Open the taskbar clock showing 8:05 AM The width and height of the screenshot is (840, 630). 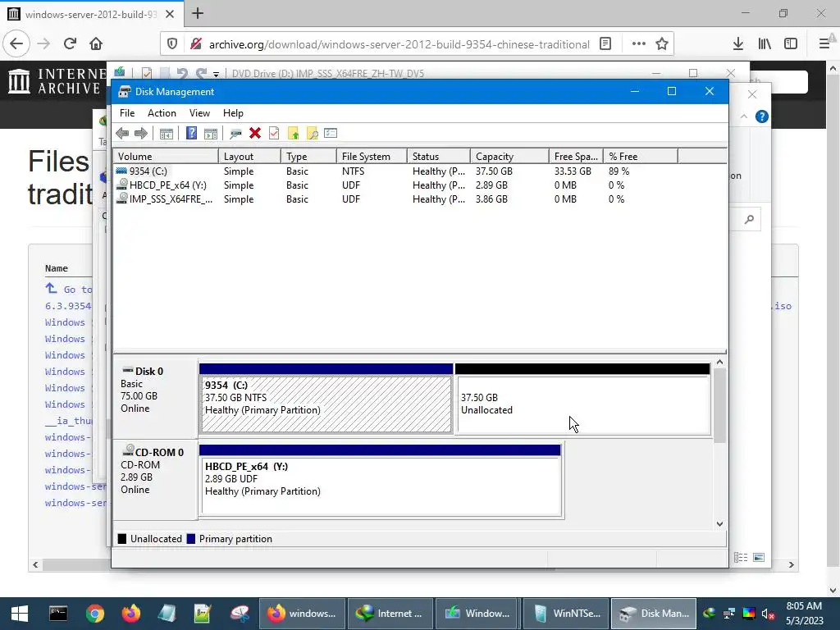(804, 614)
